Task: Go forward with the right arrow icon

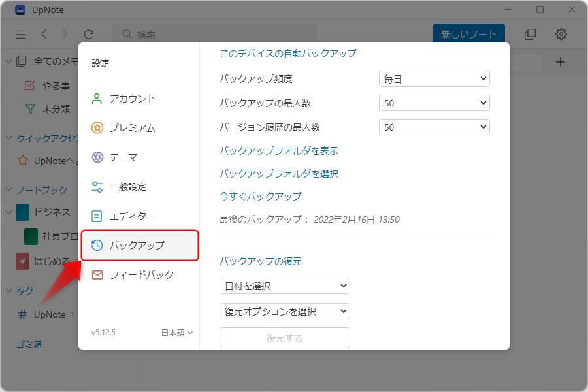Action: (65, 34)
